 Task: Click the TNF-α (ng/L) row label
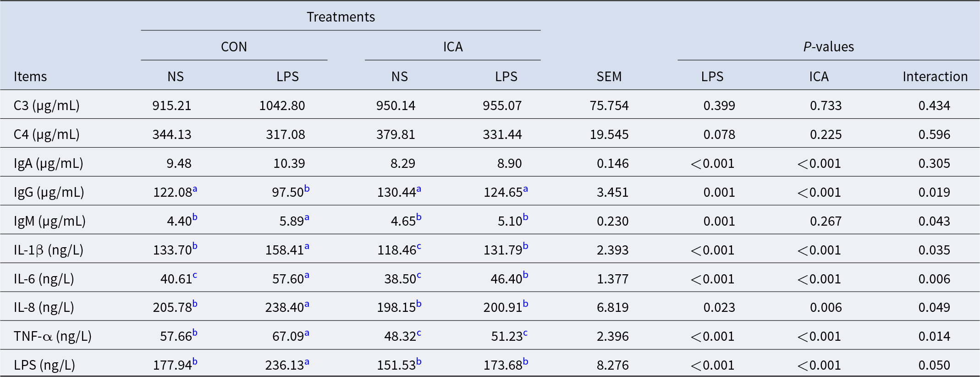pos(53,336)
